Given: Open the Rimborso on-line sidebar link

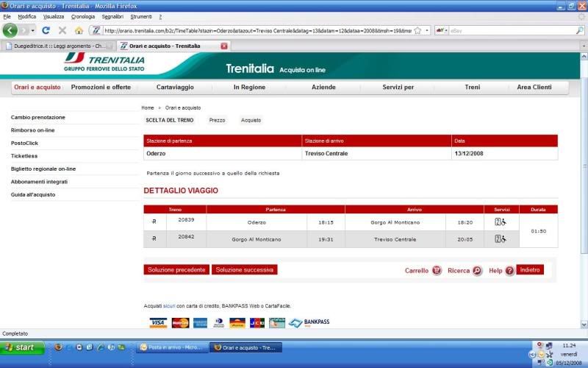Looking at the screenshot, I should pyautogui.click(x=32, y=130).
